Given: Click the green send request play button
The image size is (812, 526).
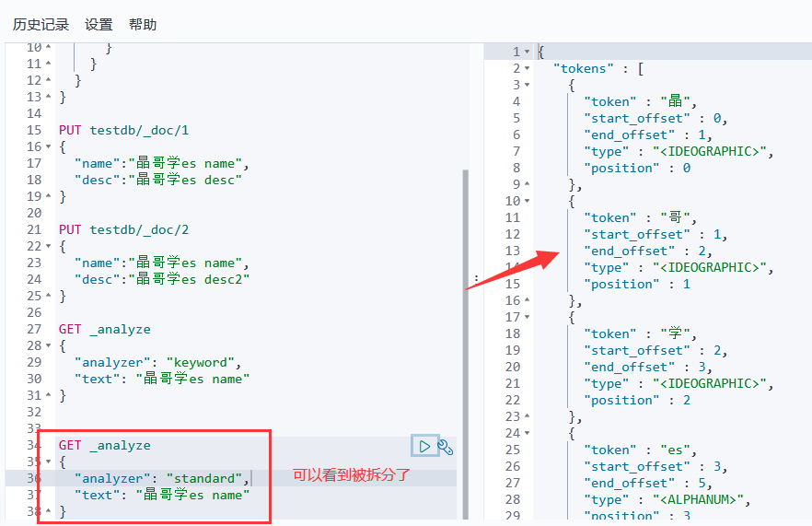Looking at the screenshot, I should tap(423, 447).
